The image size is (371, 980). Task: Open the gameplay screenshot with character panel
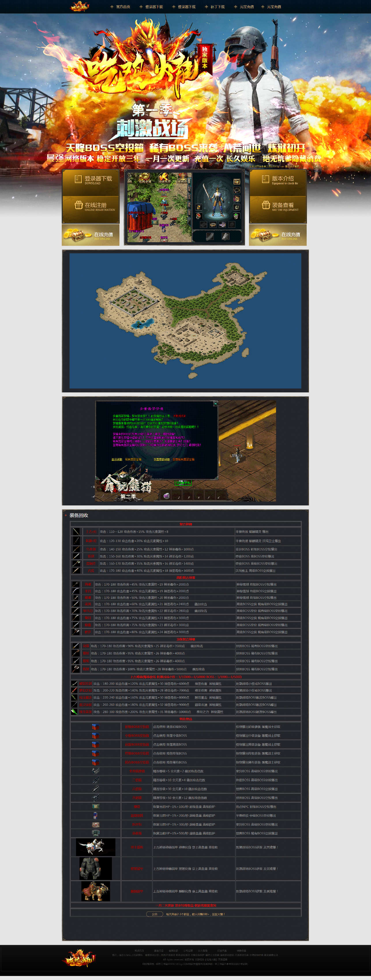click(185, 207)
